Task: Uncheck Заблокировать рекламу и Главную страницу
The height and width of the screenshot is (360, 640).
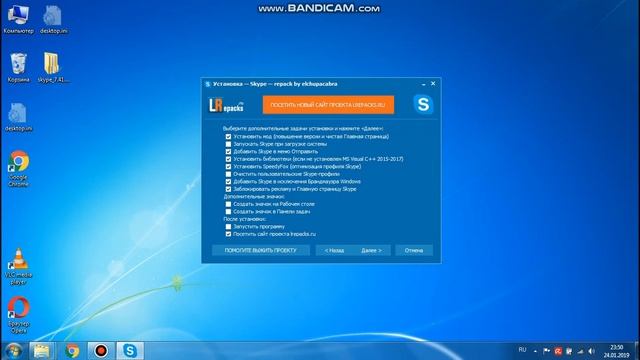Action: (x=228, y=189)
